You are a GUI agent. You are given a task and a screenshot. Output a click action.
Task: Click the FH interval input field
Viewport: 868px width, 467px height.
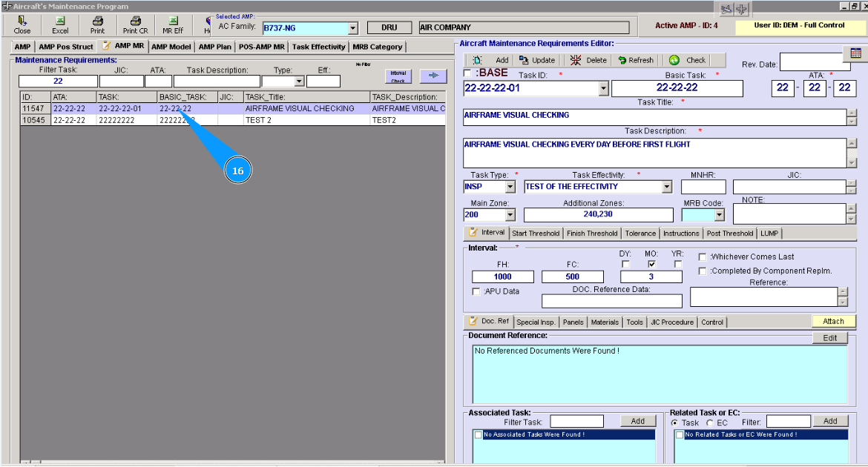point(502,276)
